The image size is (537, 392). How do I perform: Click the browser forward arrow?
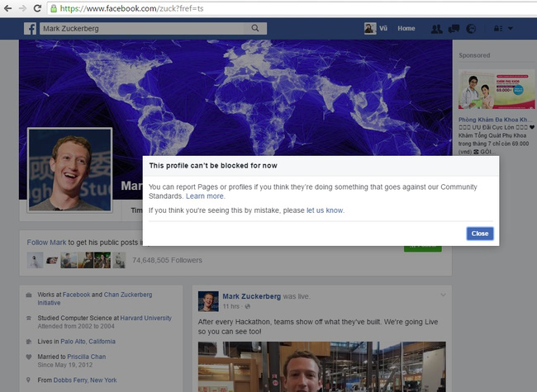(22, 8)
